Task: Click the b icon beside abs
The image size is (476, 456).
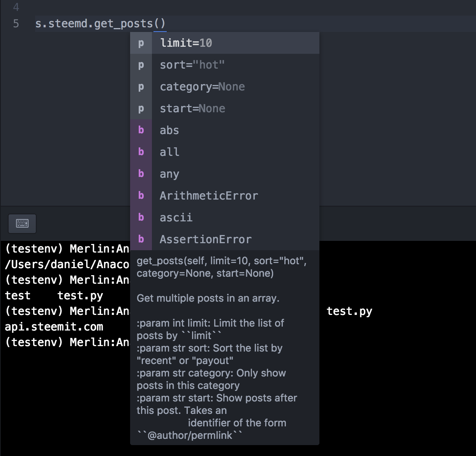Action: click(x=141, y=130)
